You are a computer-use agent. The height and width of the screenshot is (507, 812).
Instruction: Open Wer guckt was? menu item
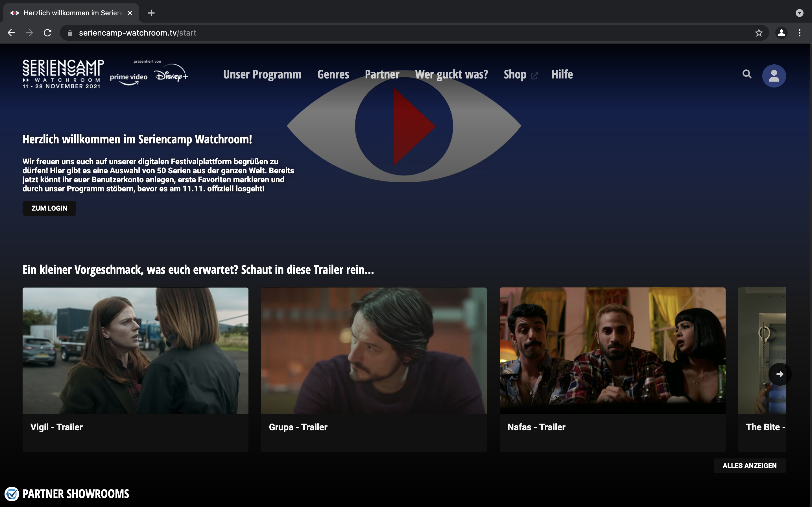[x=451, y=75]
